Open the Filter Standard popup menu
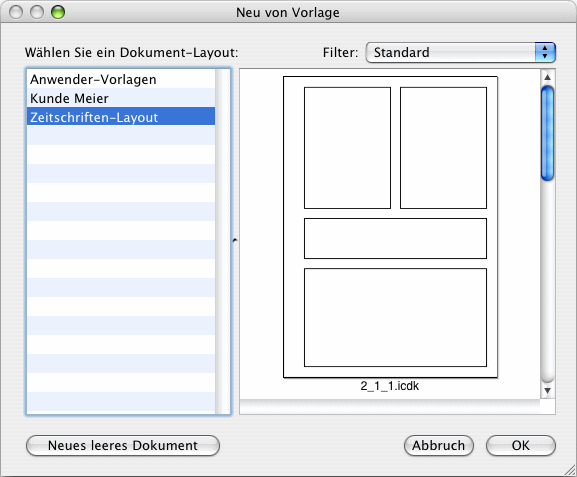This screenshot has height=477, width=577. point(460,53)
